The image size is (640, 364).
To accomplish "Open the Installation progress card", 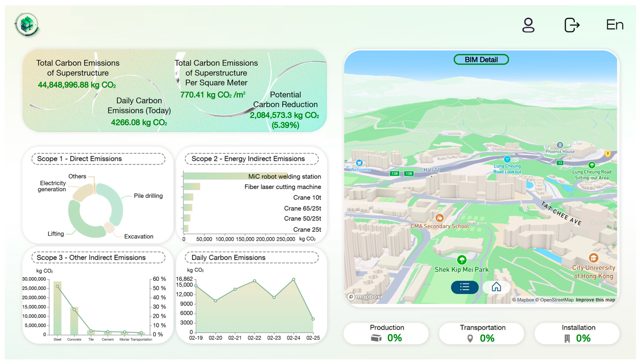I will coord(577,333).
